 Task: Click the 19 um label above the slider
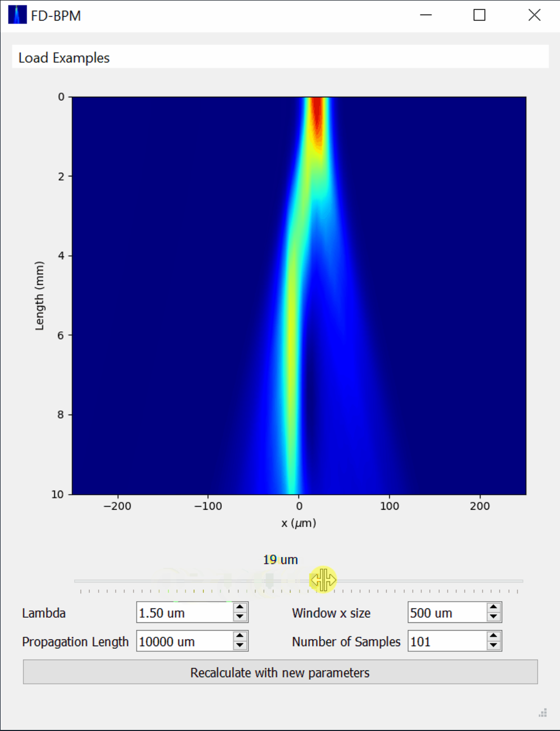pyautogui.click(x=280, y=559)
